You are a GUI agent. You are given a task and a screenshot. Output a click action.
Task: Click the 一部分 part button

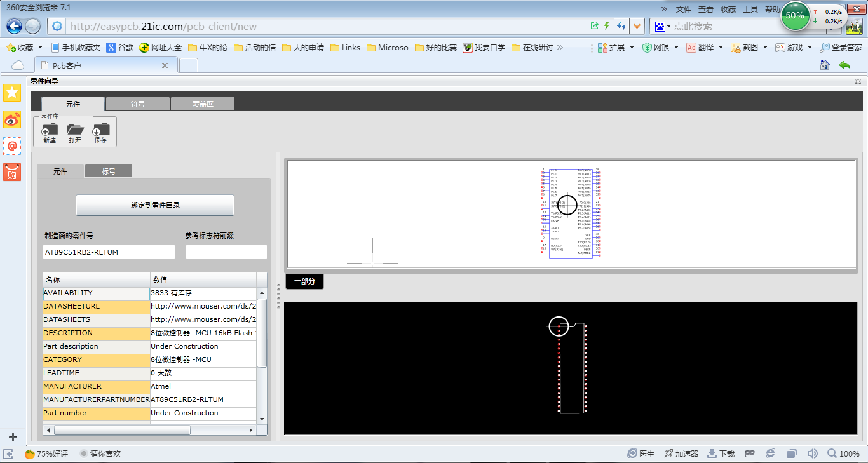point(304,281)
